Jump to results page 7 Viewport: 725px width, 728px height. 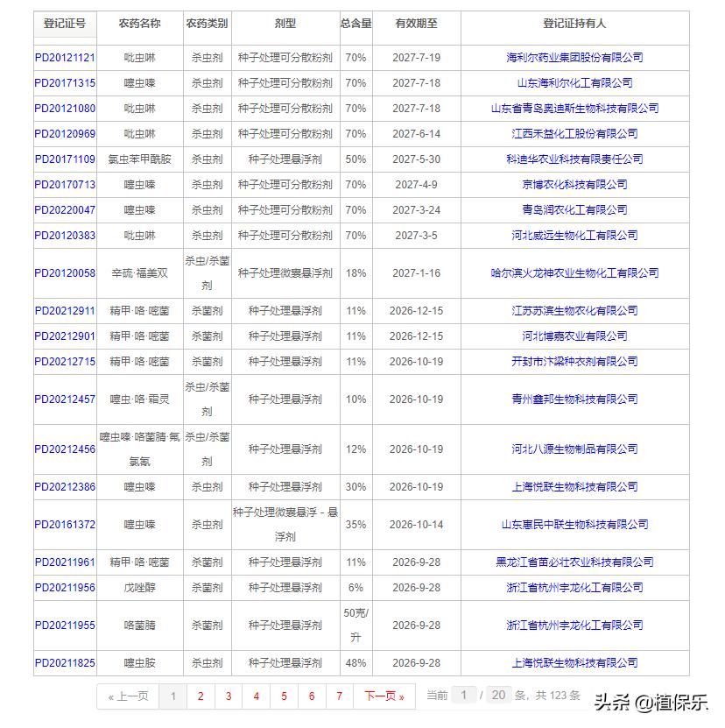(339, 695)
